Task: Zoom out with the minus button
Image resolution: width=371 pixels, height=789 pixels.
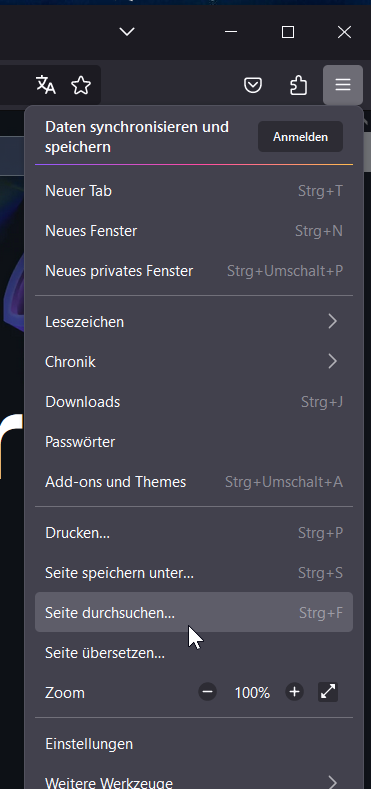Action: pyautogui.click(x=207, y=692)
